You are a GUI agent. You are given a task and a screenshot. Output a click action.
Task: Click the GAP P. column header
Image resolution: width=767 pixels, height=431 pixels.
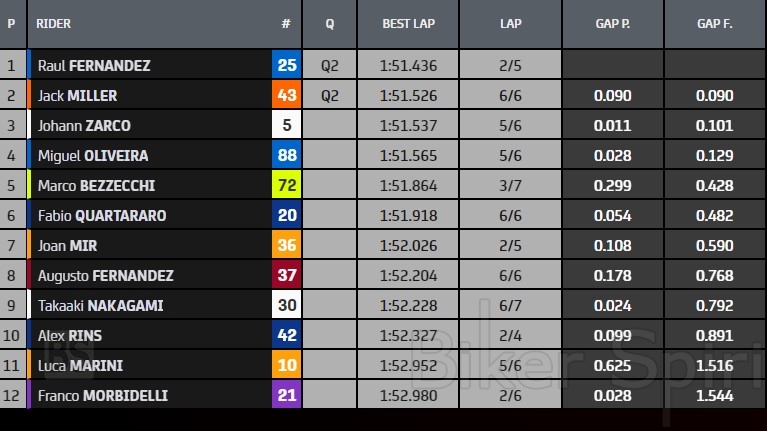pos(612,24)
